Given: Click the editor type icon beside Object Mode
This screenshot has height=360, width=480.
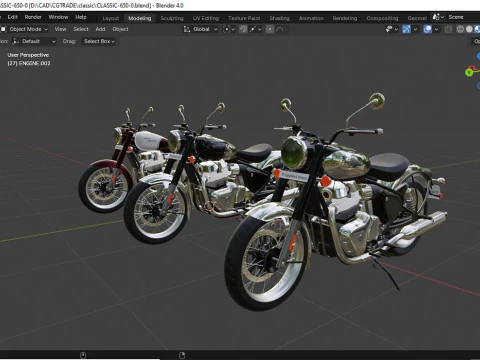Looking at the screenshot, I should tap(3, 29).
